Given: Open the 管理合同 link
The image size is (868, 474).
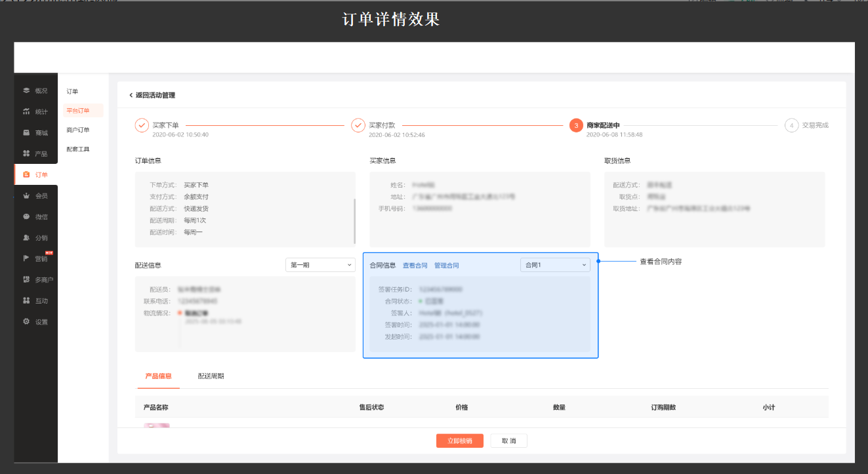Looking at the screenshot, I should point(446,266).
